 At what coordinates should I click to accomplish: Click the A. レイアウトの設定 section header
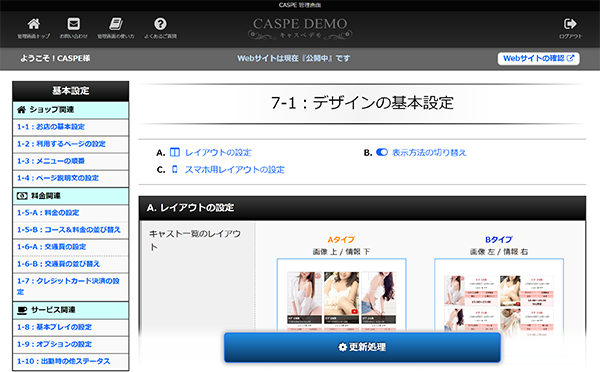point(362,208)
